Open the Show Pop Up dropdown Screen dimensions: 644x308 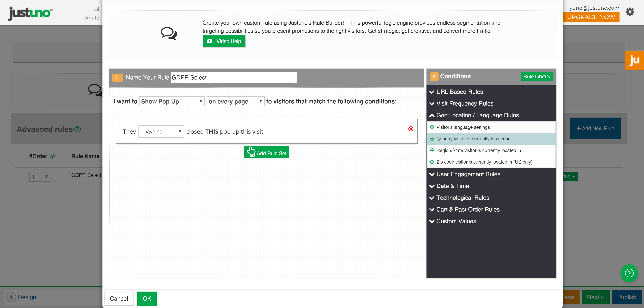172,101
